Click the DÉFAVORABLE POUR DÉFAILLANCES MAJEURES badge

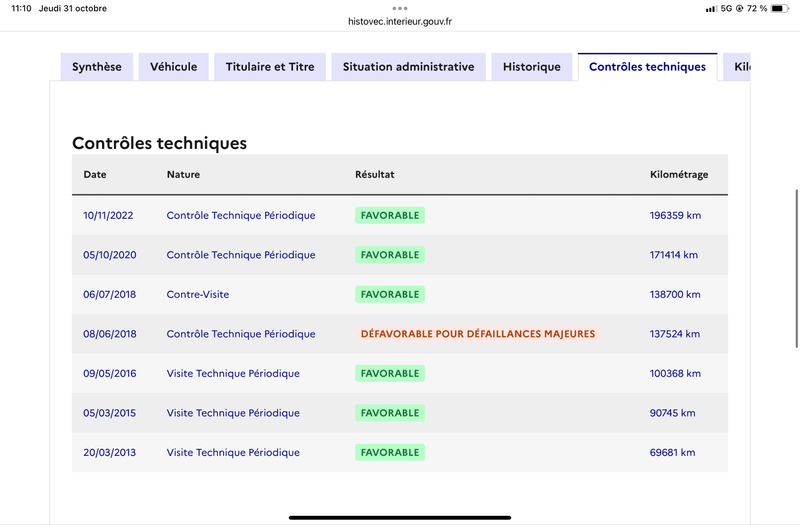click(478, 334)
